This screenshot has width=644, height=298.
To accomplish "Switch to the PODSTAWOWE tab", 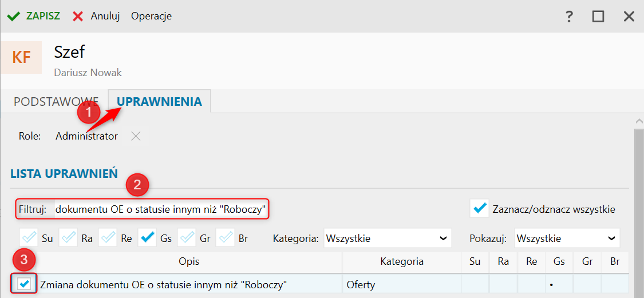I will pyautogui.click(x=56, y=101).
